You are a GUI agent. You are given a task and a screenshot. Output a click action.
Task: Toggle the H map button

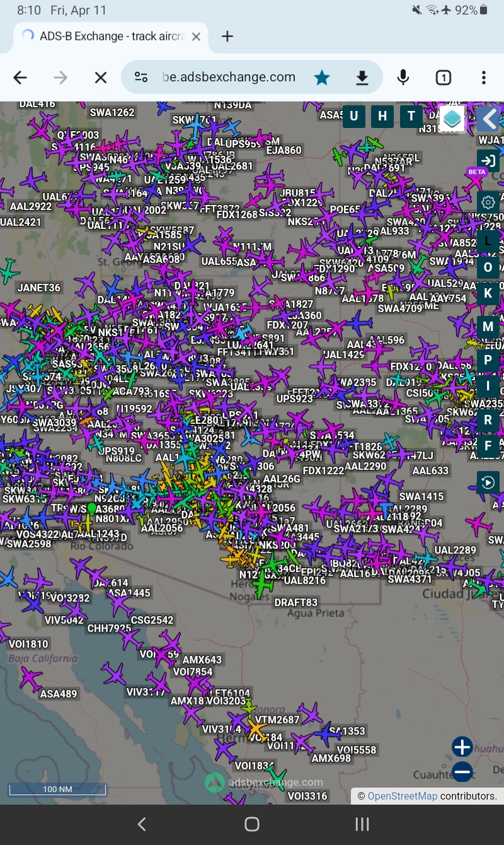[382, 116]
